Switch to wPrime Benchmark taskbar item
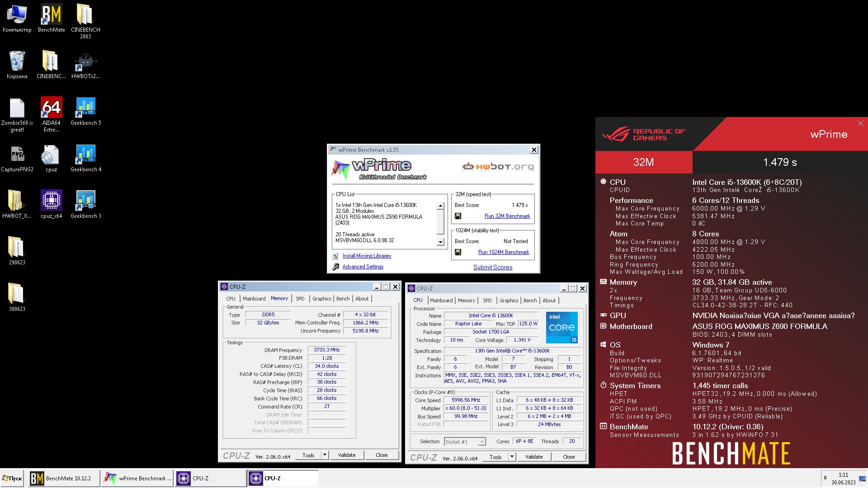Image resolution: width=868 pixels, height=488 pixels. (x=137, y=479)
